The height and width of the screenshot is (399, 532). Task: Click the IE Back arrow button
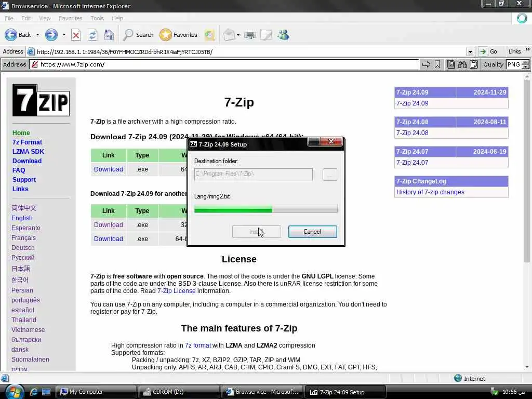pos(11,35)
